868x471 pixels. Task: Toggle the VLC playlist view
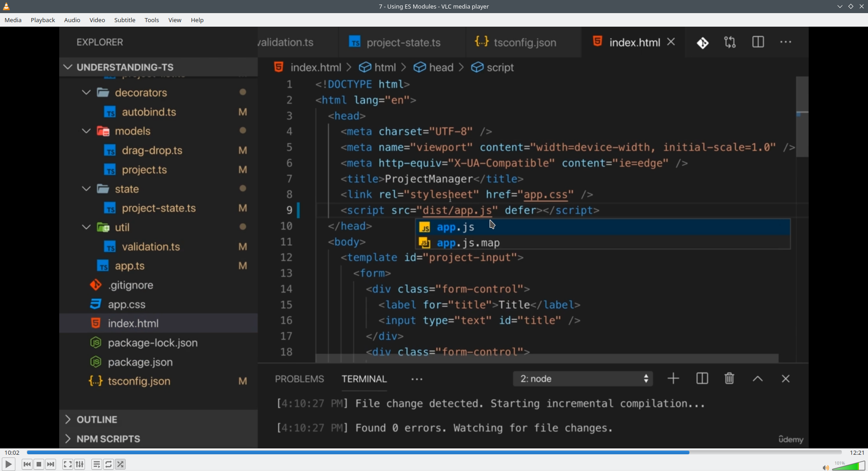point(97,464)
